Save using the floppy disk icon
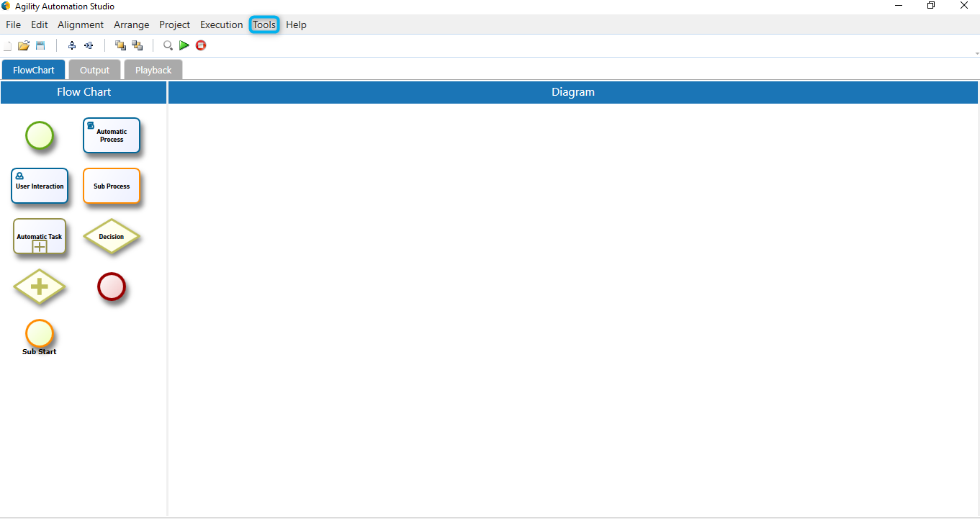Image resolution: width=980 pixels, height=519 pixels. point(40,45)
